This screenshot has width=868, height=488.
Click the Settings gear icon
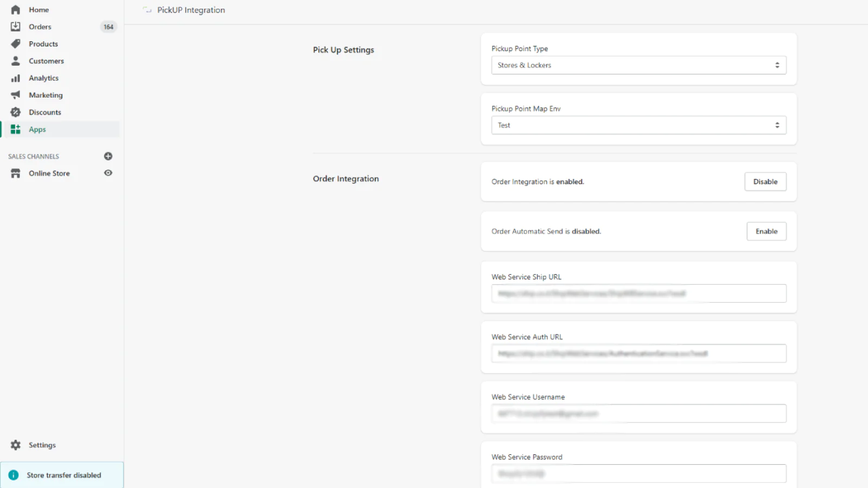[x=16, y=445]
